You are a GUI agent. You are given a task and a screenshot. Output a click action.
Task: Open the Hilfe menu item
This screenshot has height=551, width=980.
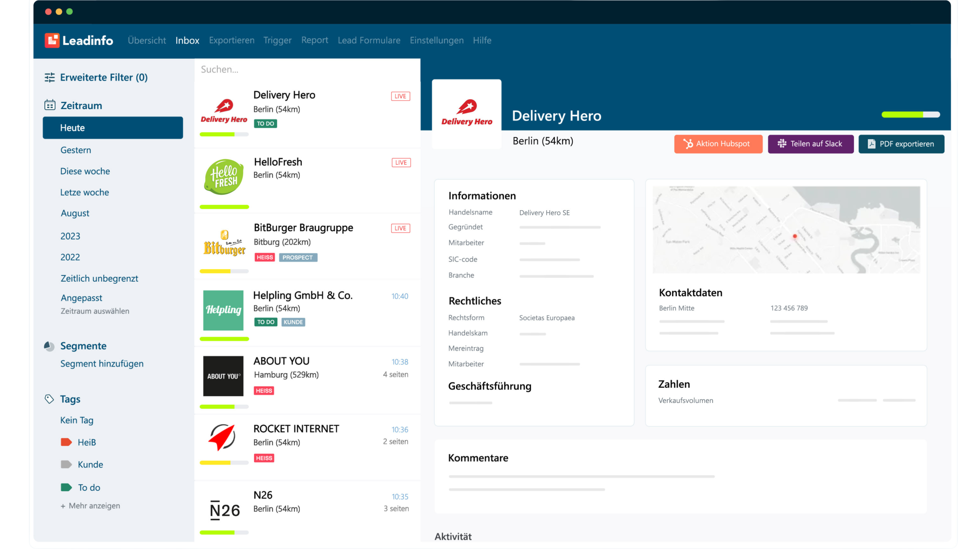click(x=482, y=40)
